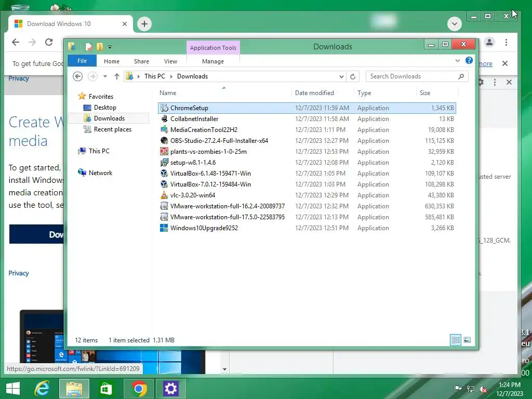Image resolution: width=532 pixels, height=399 pixels.
Task: Click in the Search Downloads field
Action: click(x=417, y=76)
